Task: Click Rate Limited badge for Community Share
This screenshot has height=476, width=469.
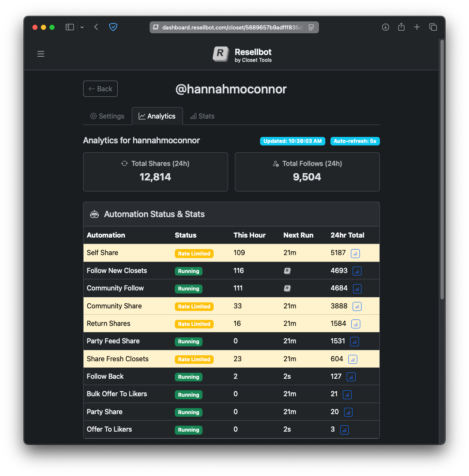Action: 194,306
